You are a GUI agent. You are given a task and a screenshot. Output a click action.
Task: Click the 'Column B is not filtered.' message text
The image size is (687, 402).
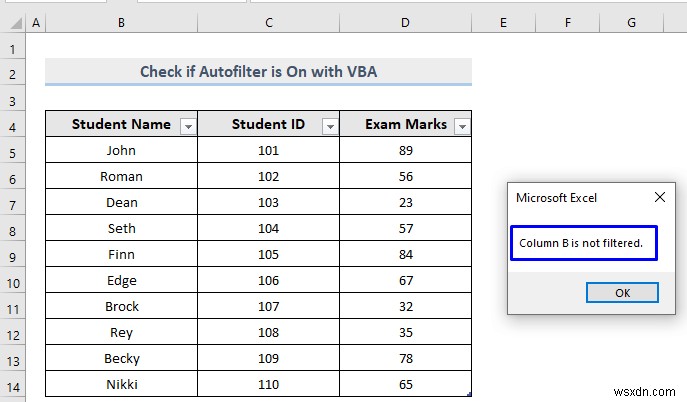click(581, 243)
